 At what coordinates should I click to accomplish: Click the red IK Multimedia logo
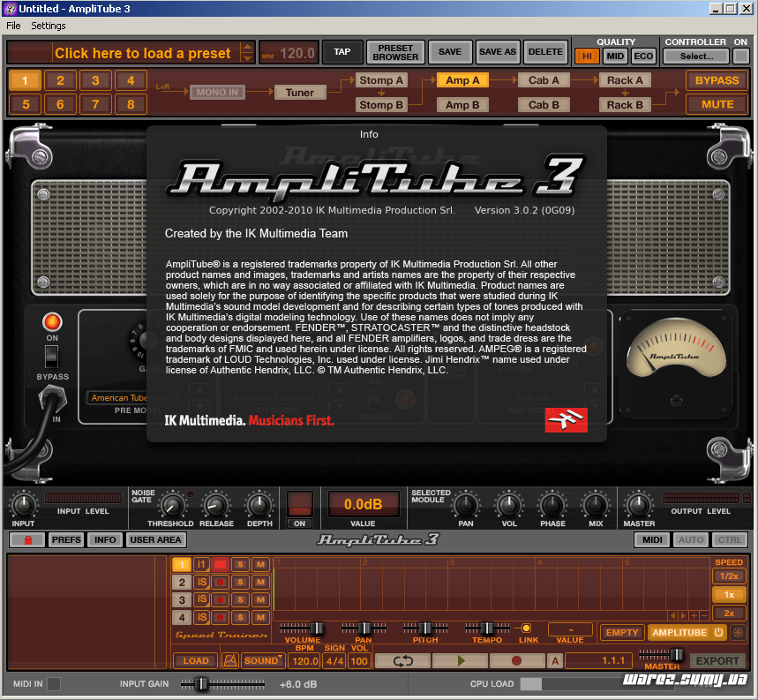(x=566, y=420)
